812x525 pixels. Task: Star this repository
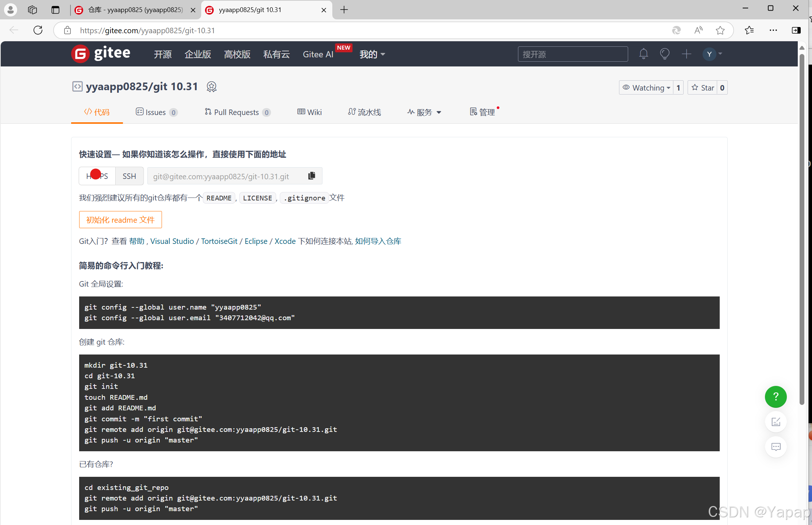tap(702, 88)
